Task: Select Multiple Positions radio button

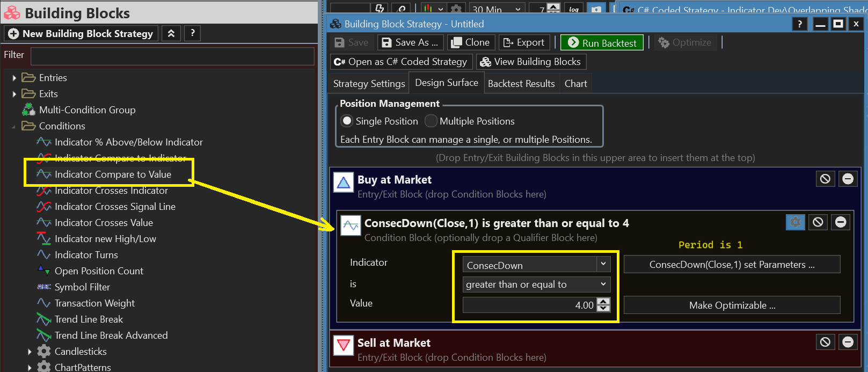Action: [431, 121]
